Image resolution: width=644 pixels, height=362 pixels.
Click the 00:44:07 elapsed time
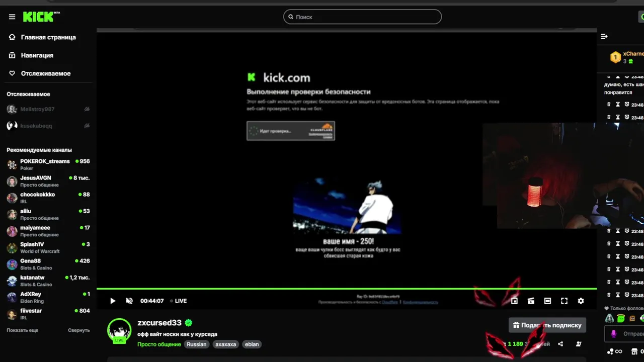152,301
